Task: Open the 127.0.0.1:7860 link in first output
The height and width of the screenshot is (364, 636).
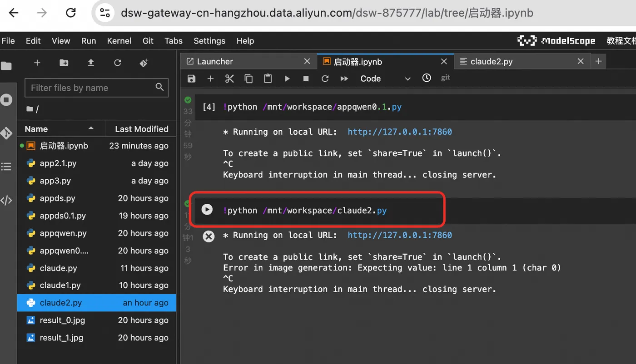Action: [x=400, y=132]
